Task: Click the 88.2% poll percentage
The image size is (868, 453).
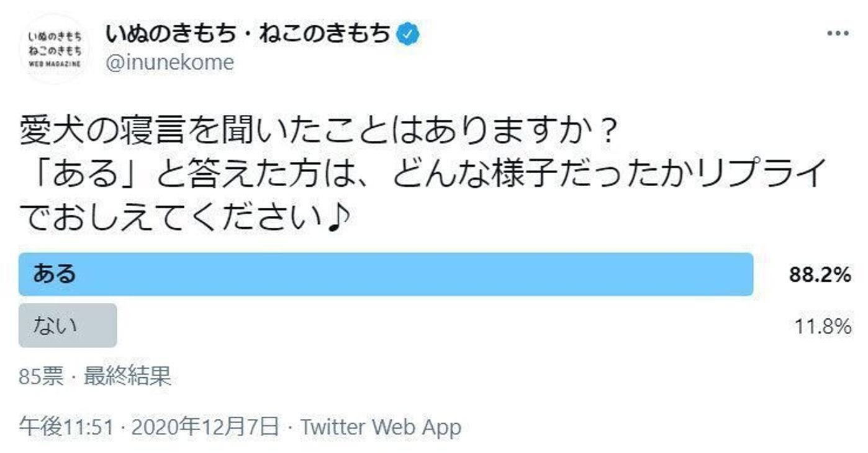Action: [820, 275]
